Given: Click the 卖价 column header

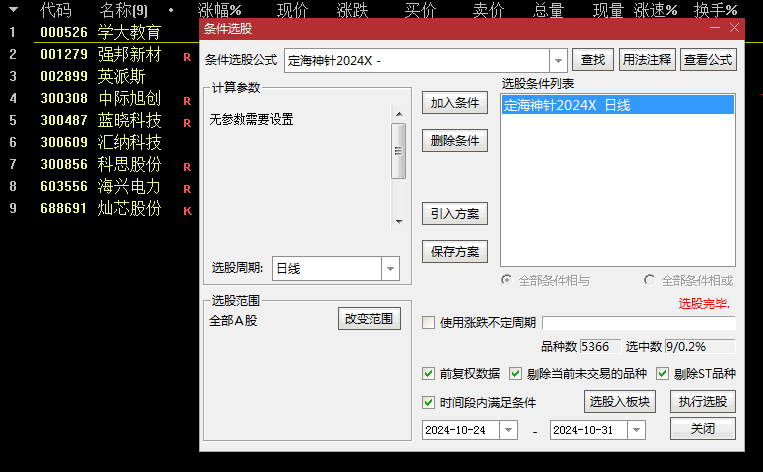Looking at the screenshot, I should coord(489,10).
